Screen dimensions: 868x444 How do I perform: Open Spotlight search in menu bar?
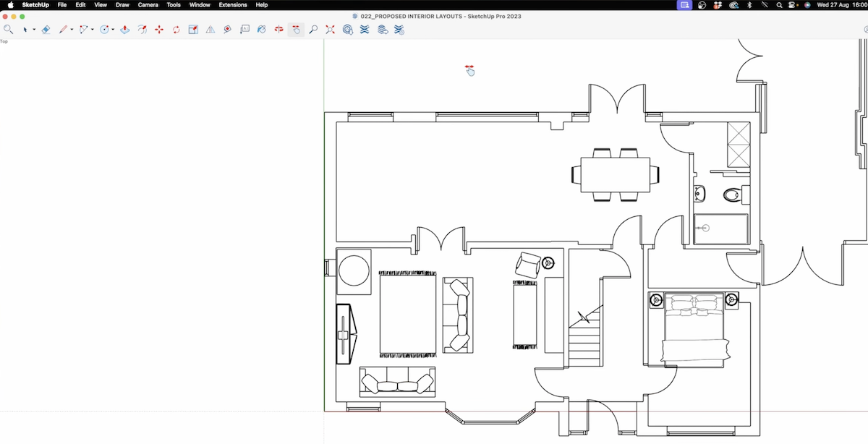(779, 5)
